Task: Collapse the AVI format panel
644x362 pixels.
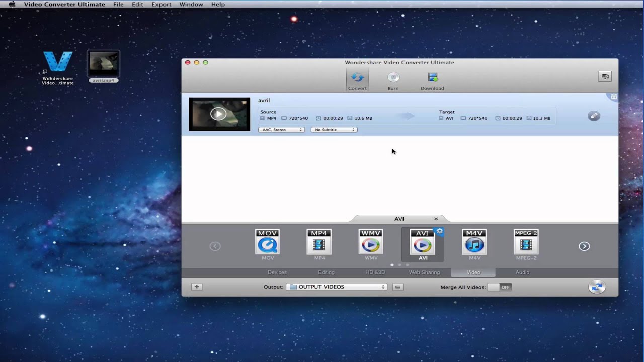Action: pos(436,219)
